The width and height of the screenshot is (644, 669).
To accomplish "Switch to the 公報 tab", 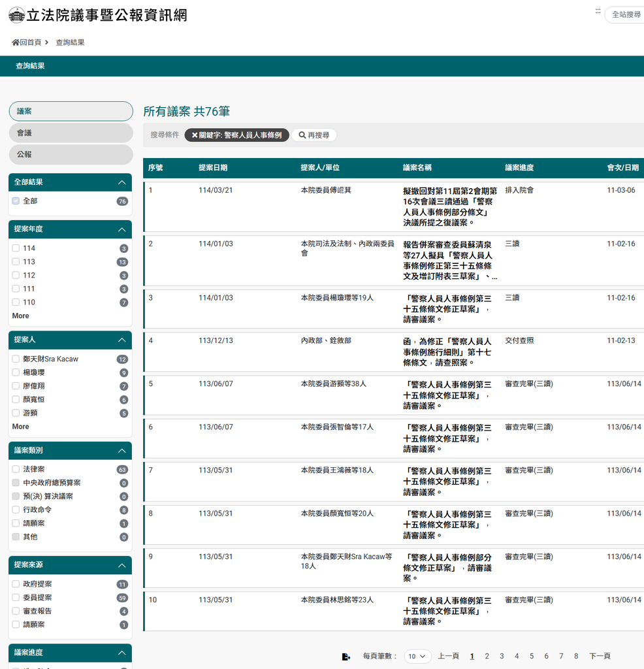I will pyautogui.click(x=71, y=155).
